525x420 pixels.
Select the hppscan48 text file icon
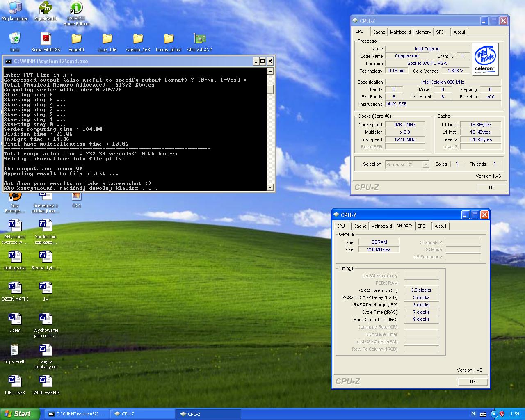[15, 354]
